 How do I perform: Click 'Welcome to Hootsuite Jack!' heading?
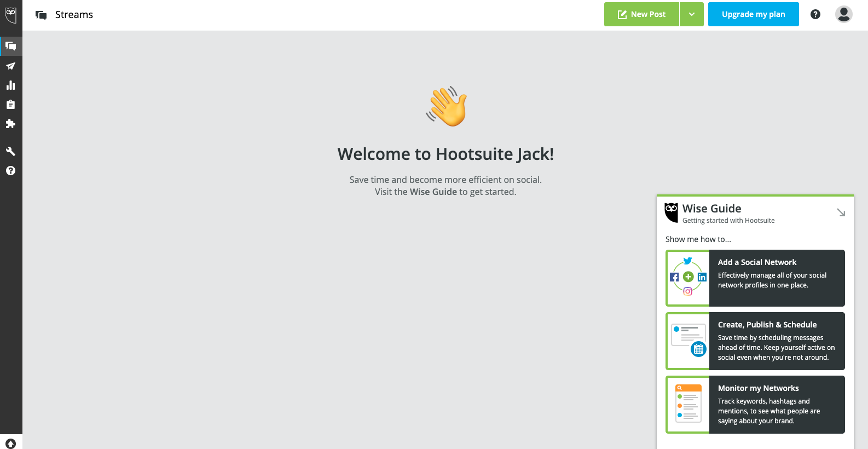click(445, 154)
